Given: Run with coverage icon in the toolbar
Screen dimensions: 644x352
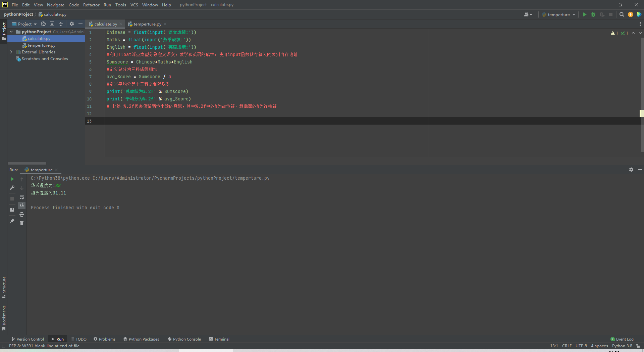Looking at the screenshot, I should (602, 14).
